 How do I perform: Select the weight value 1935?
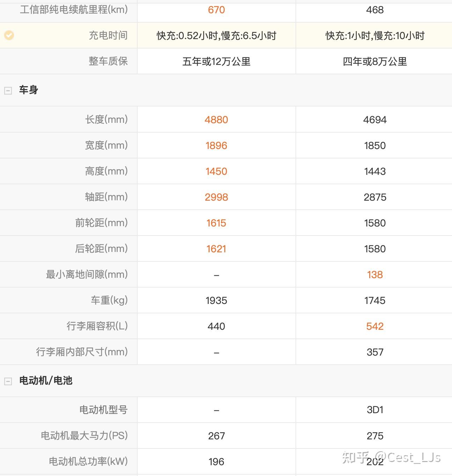(x=217, y=300)
